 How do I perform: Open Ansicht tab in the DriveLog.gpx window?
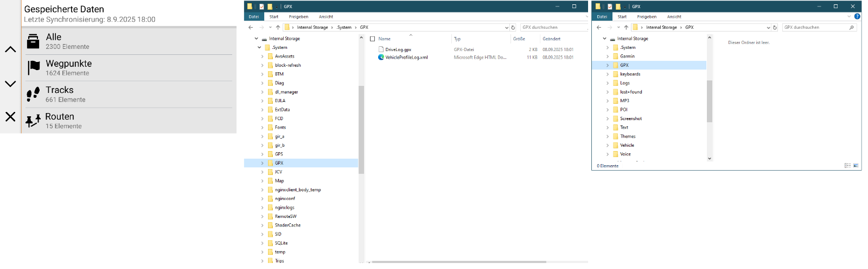[x=326, y=17]
